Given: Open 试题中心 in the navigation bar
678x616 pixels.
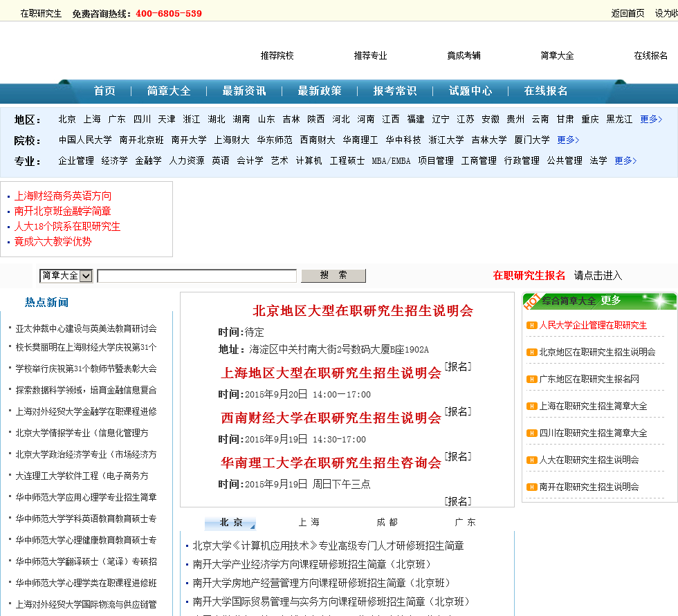Looking at the screenshot, I should coord(470,91).
